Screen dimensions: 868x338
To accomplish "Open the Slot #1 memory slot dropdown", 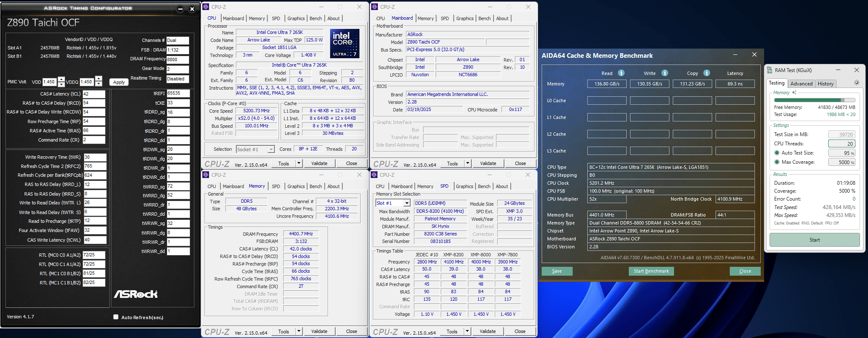I will [x=406, y=203].
